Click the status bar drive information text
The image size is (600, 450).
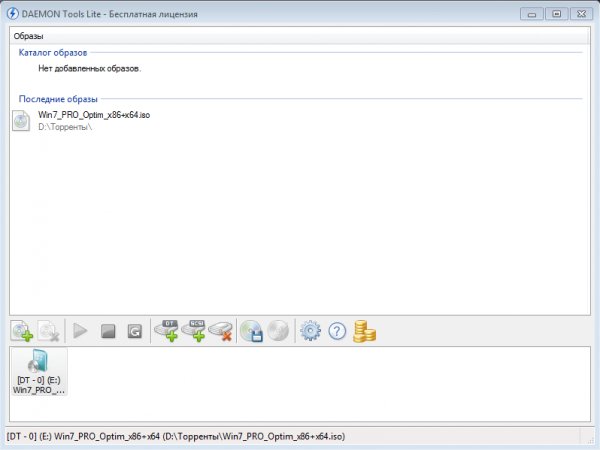pos(176,437)
